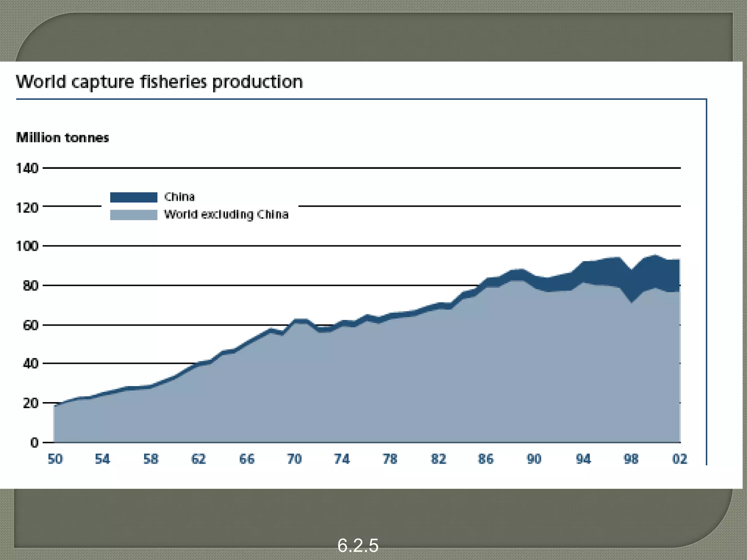Viewport: 747px width, 560px height.
Task: Click the year 62 x-axis label
Action: (198, 459)
